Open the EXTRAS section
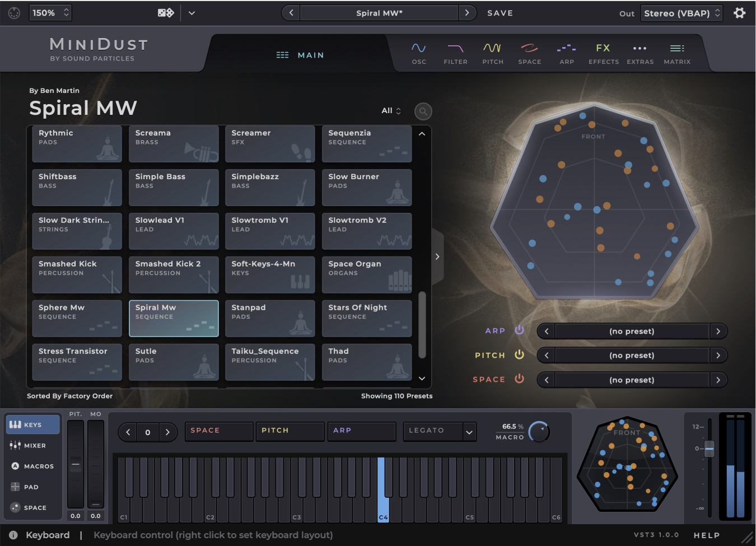Screen dimensions: 756x546 (x=640, y=54)
